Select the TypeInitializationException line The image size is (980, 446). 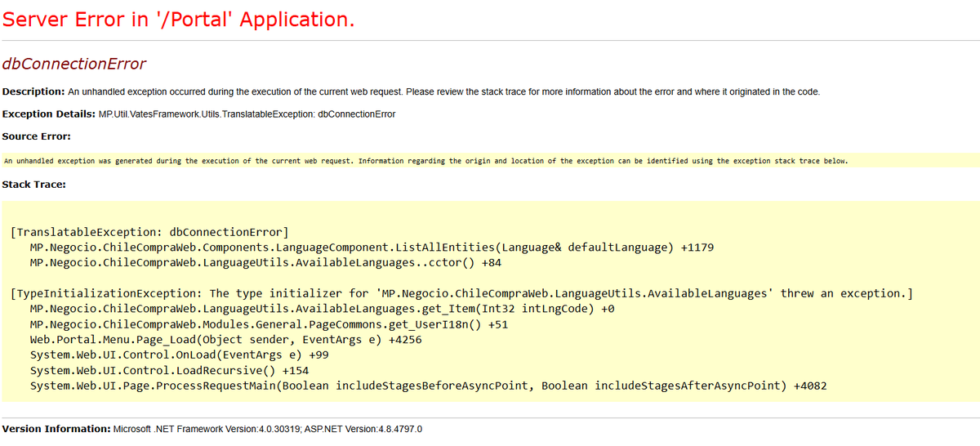click(463, 293)
